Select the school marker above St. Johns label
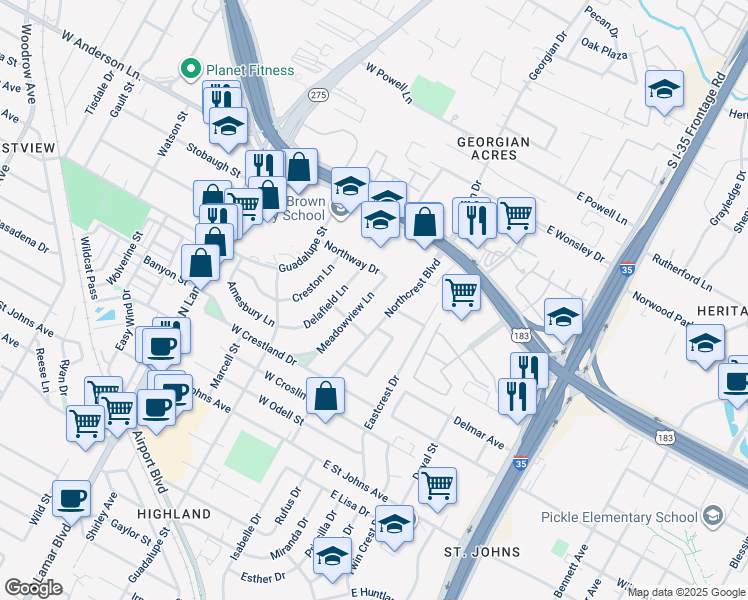Screen dimensions: 748x600 (395, 524)
